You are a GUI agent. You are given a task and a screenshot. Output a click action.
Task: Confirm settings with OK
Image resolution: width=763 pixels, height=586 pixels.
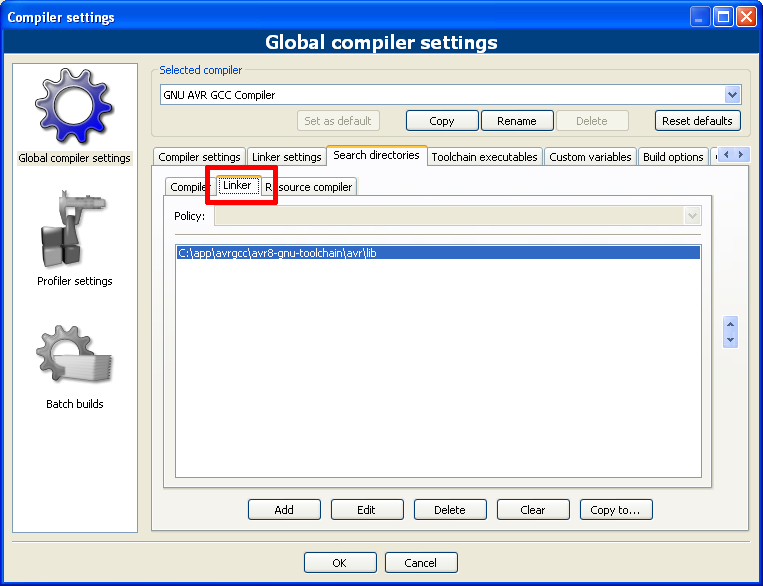point(340,563)
